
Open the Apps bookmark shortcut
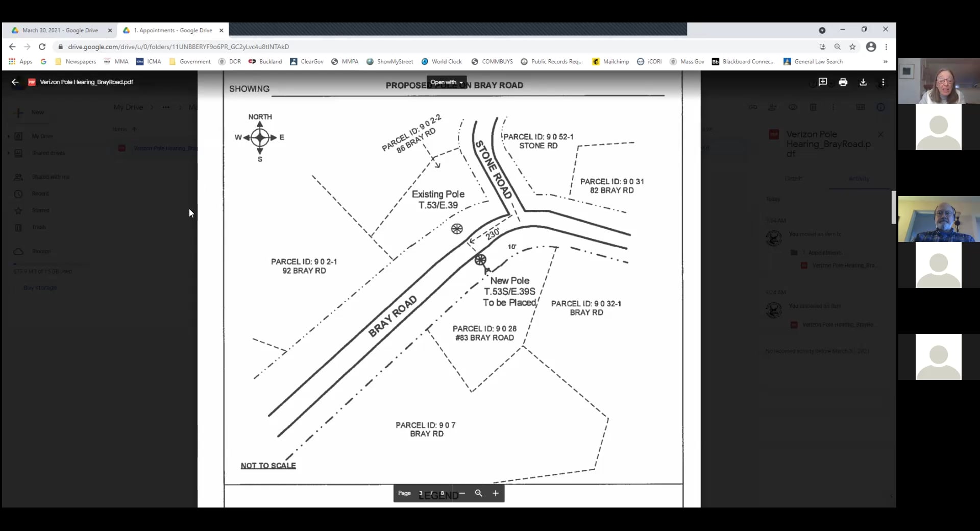20,61
